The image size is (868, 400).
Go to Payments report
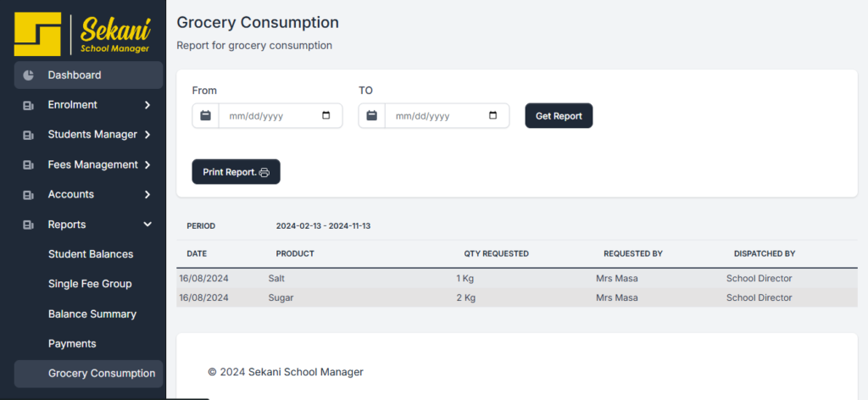(72, 343)
